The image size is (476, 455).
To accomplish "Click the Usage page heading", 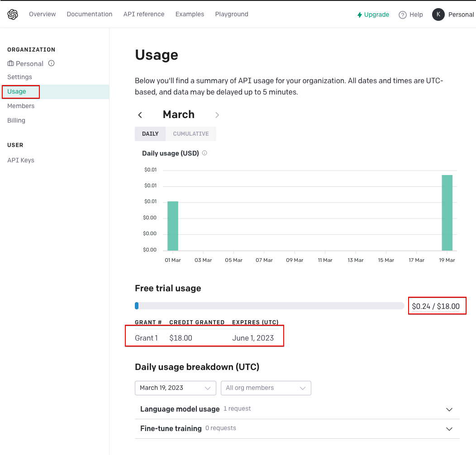I will (157, 55).
